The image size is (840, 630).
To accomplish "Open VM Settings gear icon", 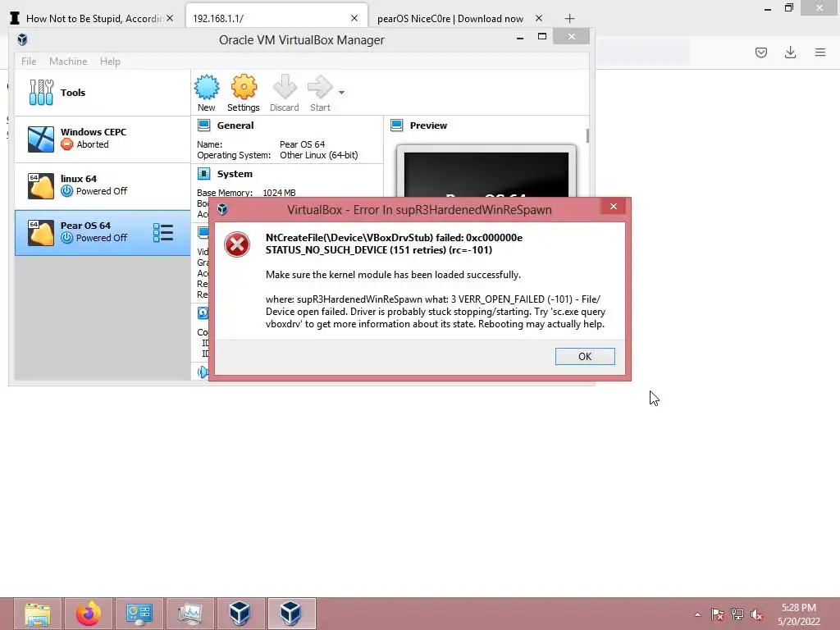I will (x=244, y=87).
